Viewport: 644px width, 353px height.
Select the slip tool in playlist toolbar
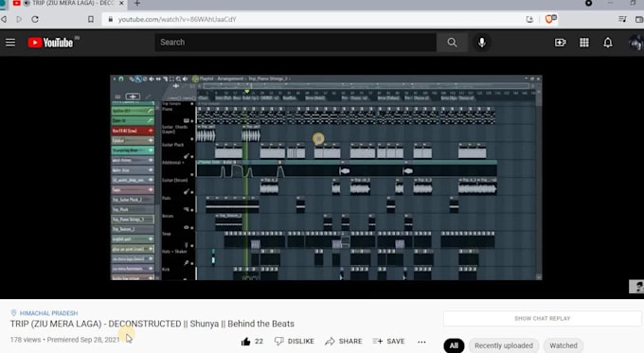158,79
